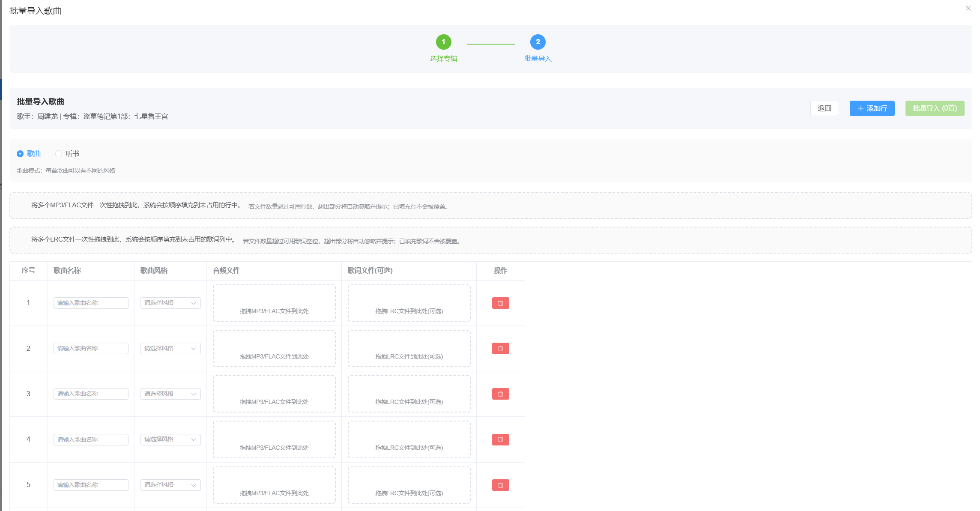The image size is (980, 511).
Task: Open the 请选择风格 dropdown in row 1
Action: (170, 303)
